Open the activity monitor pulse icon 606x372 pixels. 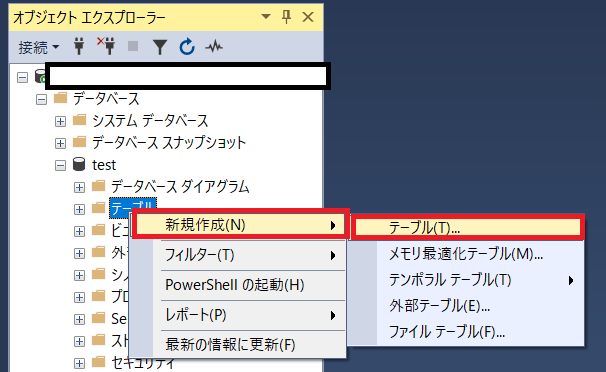(214, 47)
